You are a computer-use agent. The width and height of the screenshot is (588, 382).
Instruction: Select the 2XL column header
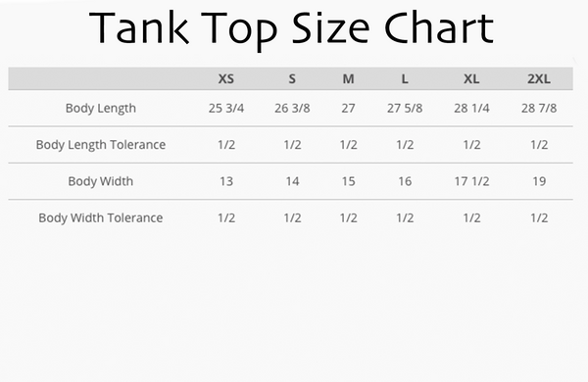click(539, 79)
